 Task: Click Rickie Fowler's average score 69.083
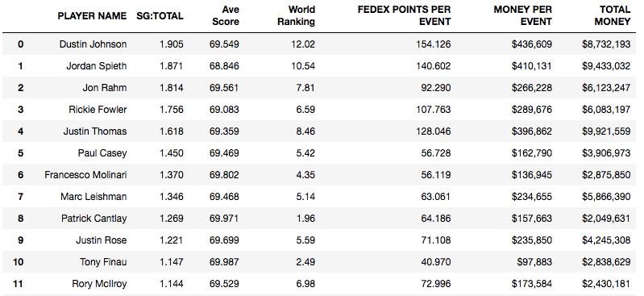tap(224, 110)
